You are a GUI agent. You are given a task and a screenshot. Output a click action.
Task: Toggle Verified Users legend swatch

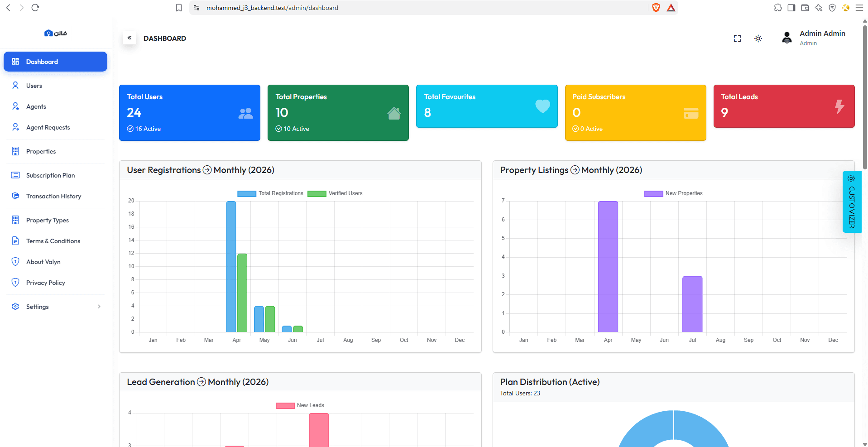click(x=317, y=193)
